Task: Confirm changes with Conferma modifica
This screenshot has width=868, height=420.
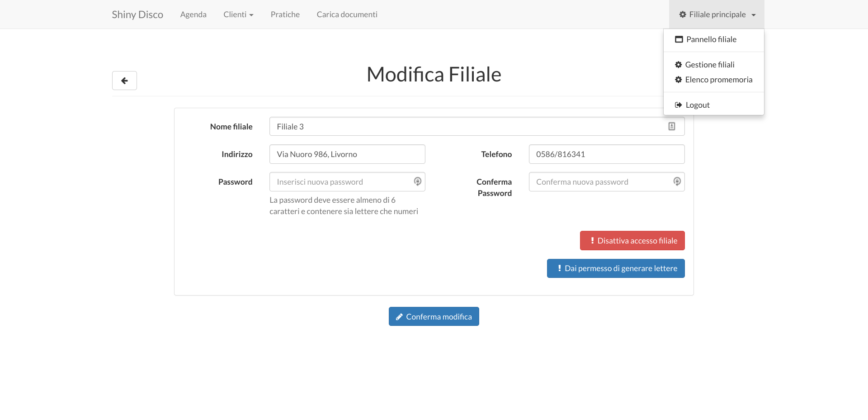Action: 434,316
